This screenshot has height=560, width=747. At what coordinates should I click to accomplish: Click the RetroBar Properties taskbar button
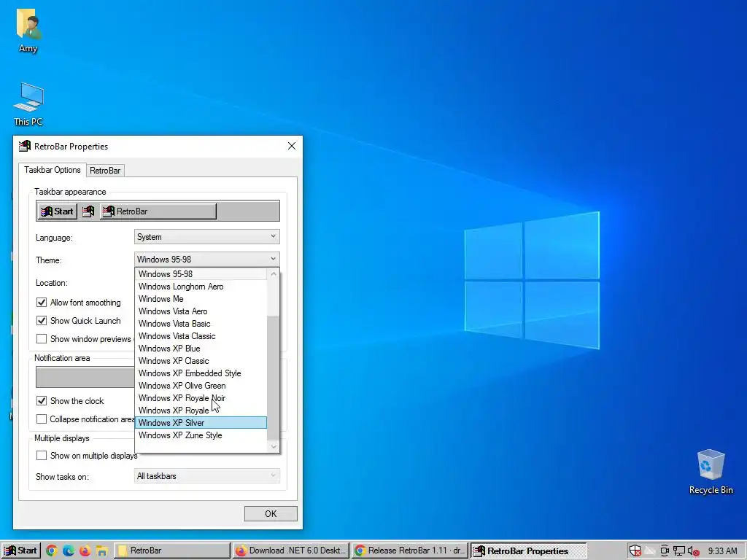coord(528,551)
